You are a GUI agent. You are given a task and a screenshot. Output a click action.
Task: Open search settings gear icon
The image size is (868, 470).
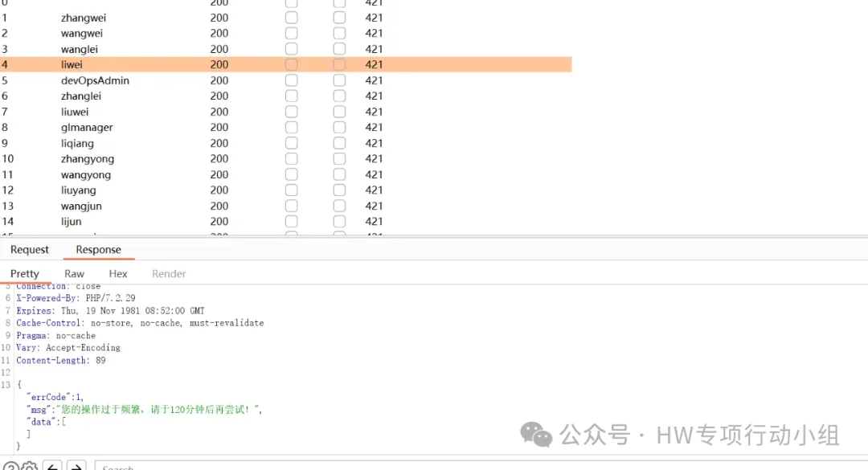[x=30, y=468]
